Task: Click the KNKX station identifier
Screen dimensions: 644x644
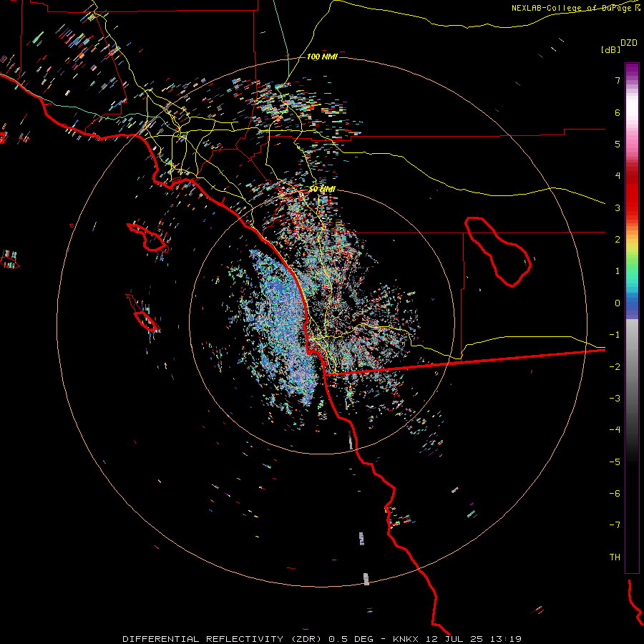Action: [406, 639]
